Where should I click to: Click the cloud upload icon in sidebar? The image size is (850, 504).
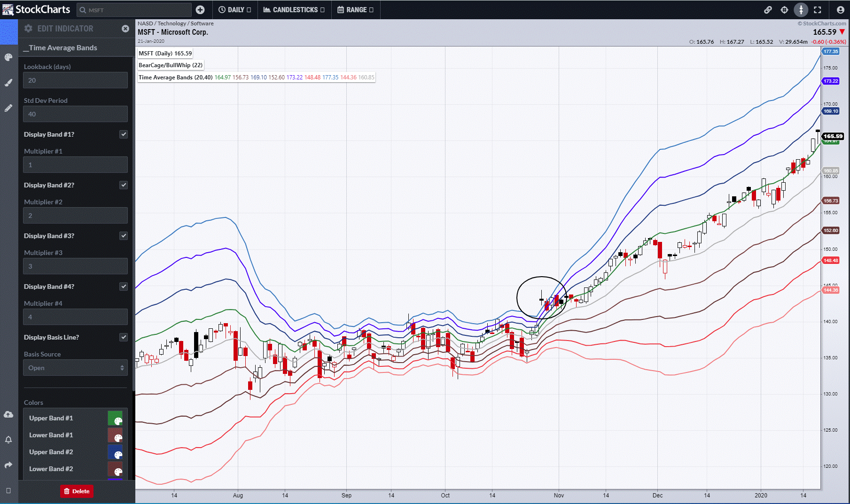8,414
